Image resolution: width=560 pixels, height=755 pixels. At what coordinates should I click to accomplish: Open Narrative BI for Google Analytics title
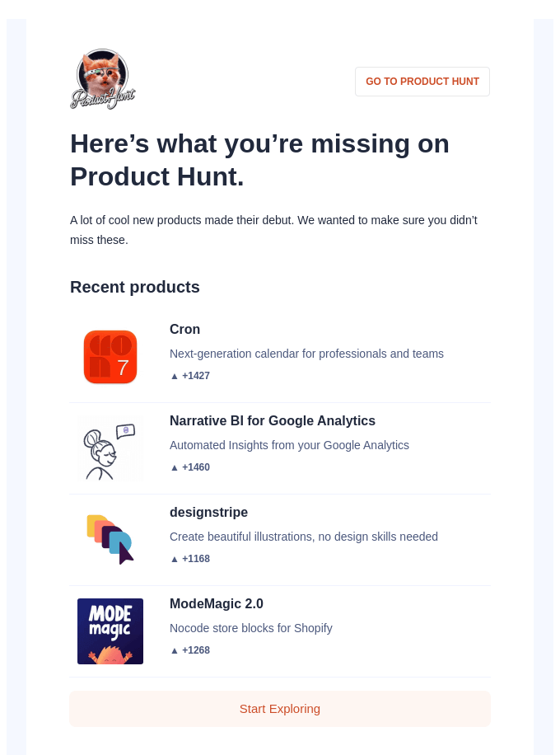point(273,421)
